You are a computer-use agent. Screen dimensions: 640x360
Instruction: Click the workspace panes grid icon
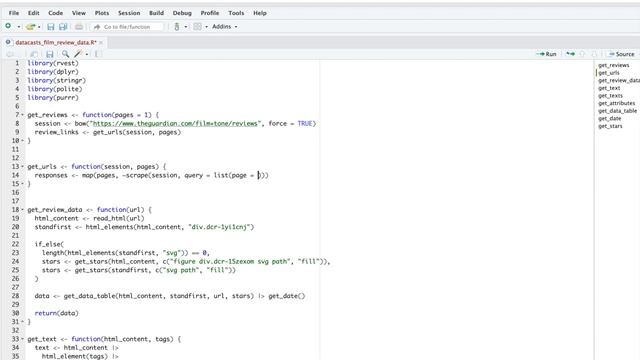(x=197, y=27)
